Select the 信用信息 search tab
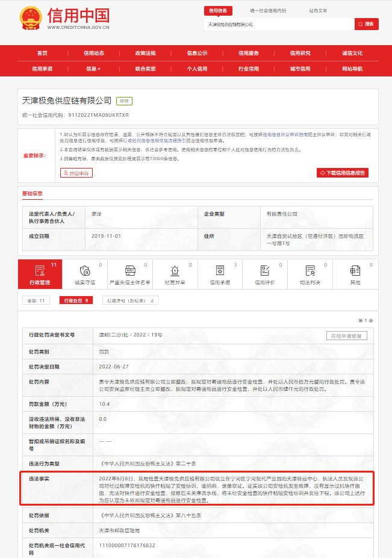Image resolution: width=392 pixels, height=558 pixels. point(218,11)
